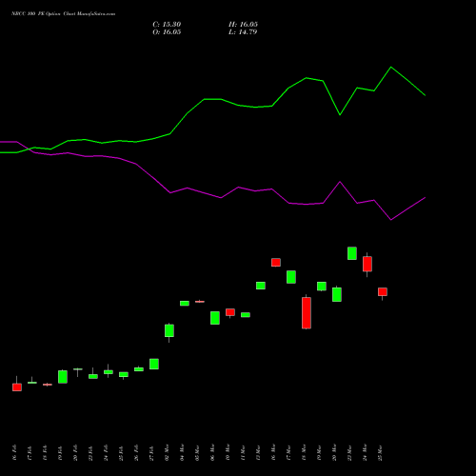Screen dimensions: 476x476
Task: Select the red candle for 24 Mar
Action: point(367,264)
